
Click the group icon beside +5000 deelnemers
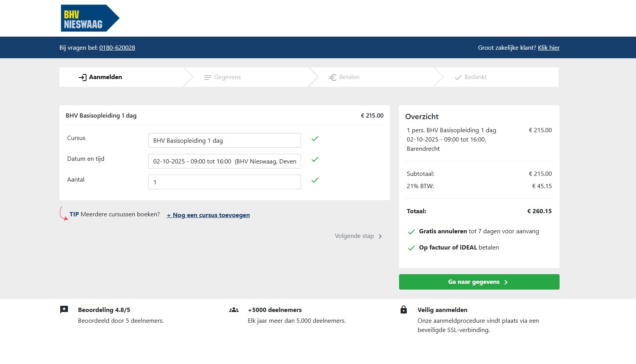[234, 310]
